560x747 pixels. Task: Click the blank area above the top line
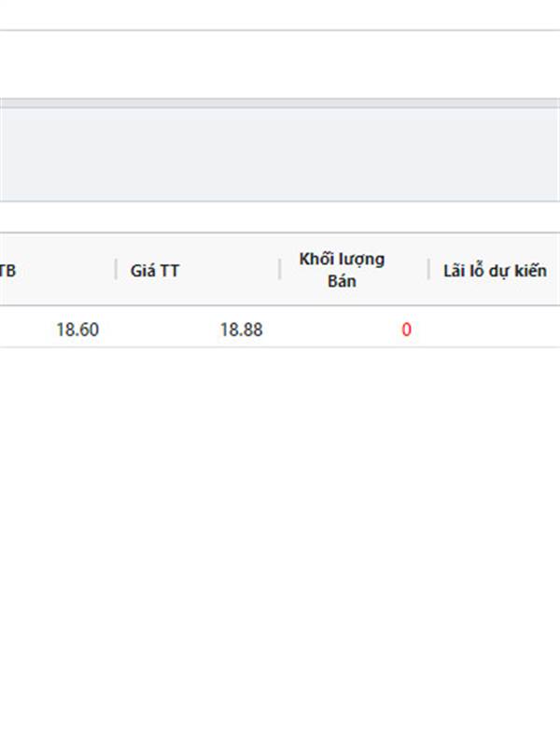(x=280, y=14)
